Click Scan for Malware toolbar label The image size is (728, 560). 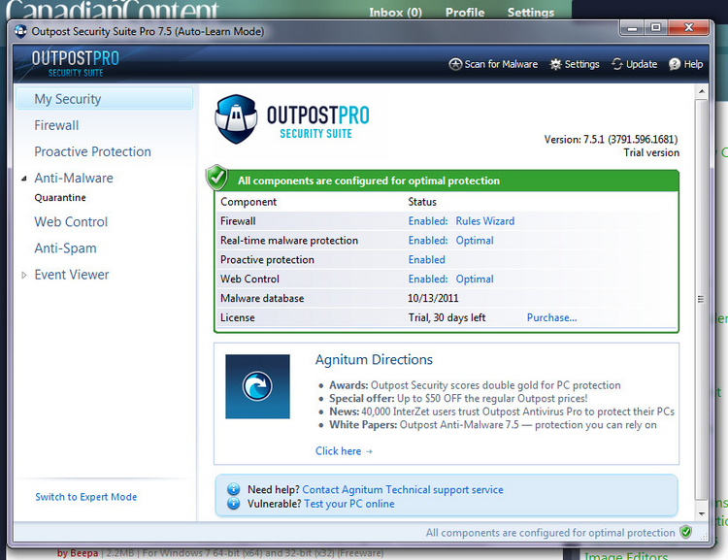501,64
